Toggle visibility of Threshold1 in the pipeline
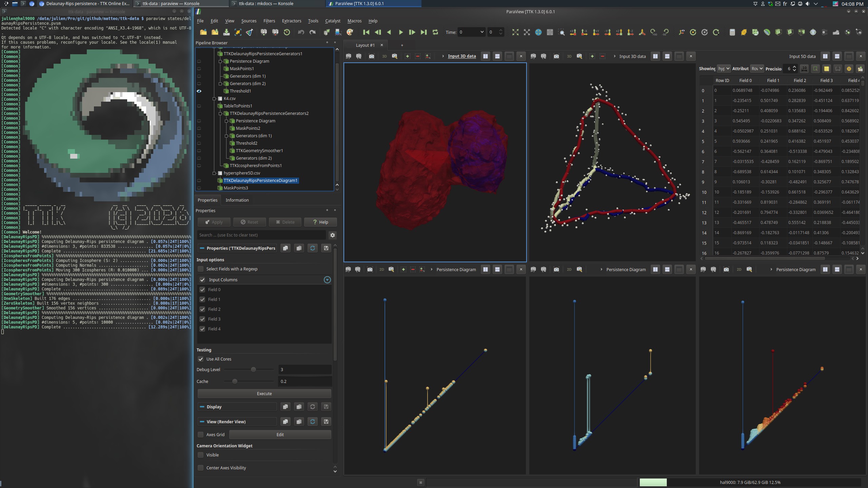Screen dimensions: 868x488 200,91
